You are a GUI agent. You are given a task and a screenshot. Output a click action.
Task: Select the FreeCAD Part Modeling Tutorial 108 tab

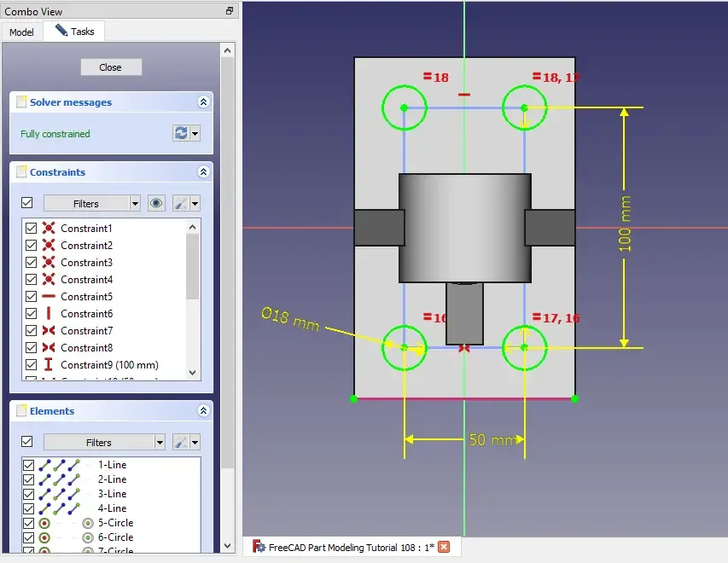[352, 548]
